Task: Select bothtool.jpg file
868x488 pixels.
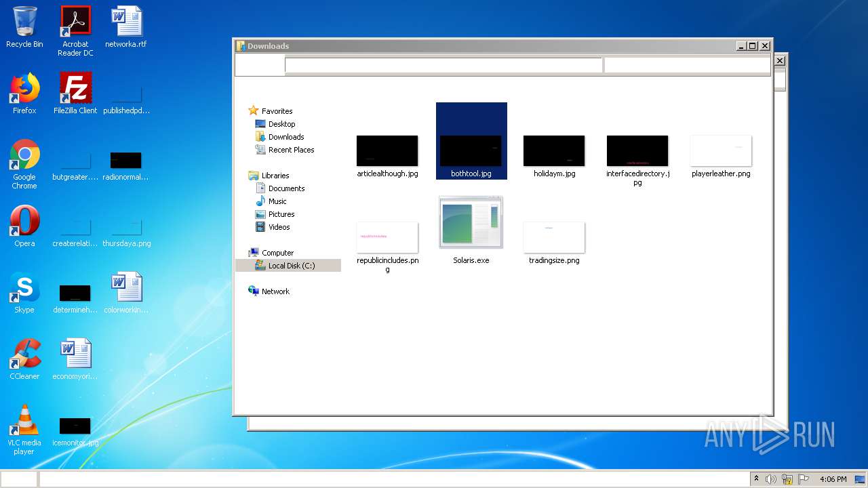Action: (471, 141)
